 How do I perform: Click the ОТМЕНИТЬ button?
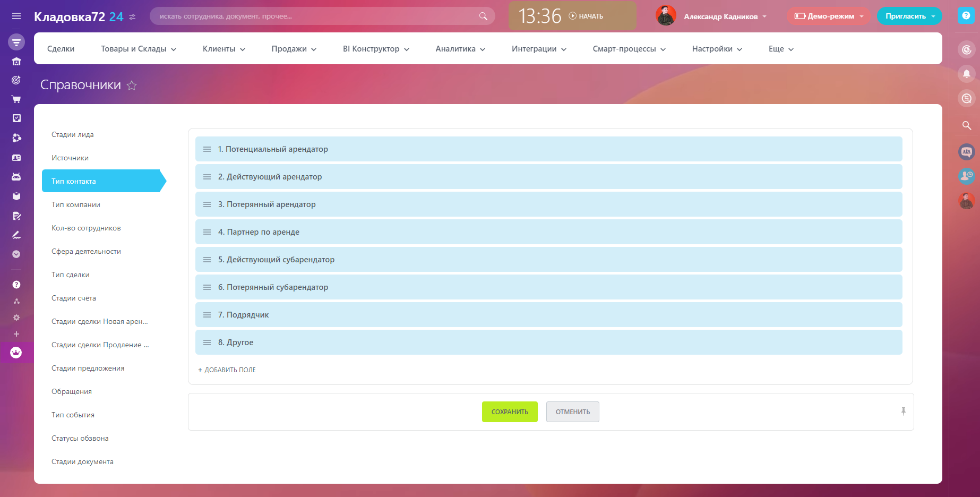tap(573, 412)
